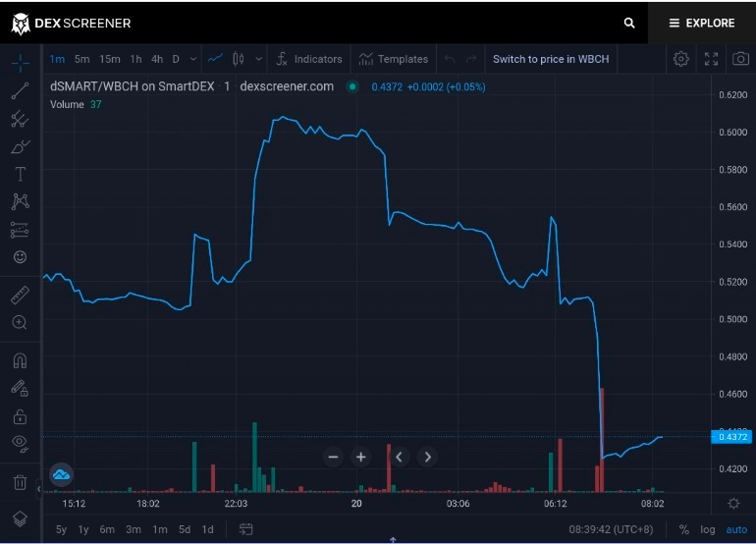Toggle magnet mode
Image resolution: width=756 pixels, height=544 pixels.
(x=21, y=360)
